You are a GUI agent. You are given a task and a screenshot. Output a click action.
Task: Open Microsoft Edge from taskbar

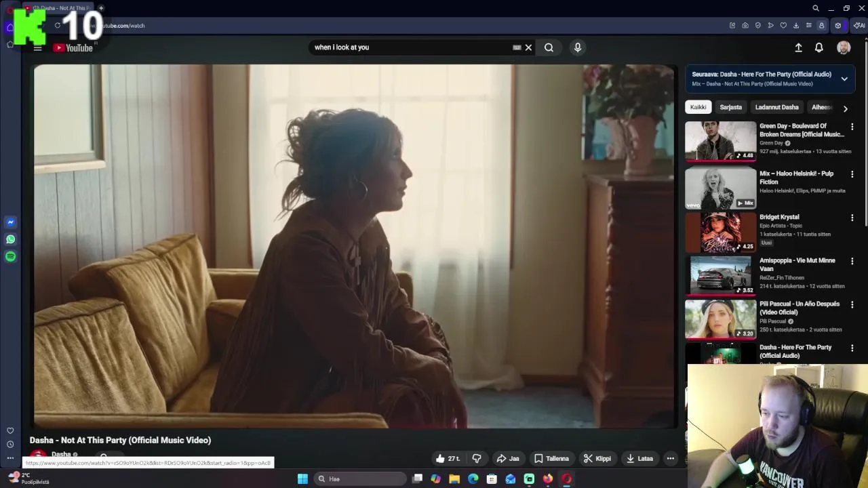coord(473,479)
